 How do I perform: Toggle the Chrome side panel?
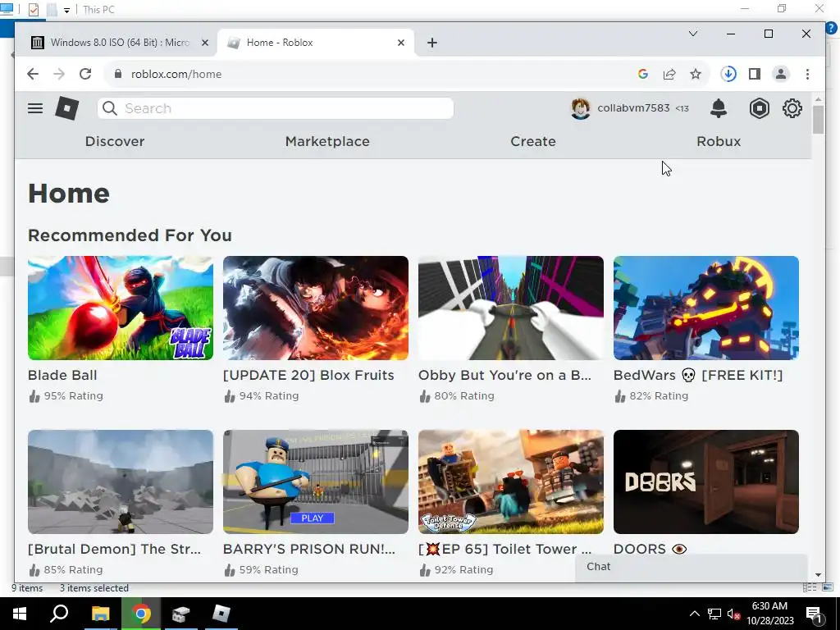tap(755, 74)
